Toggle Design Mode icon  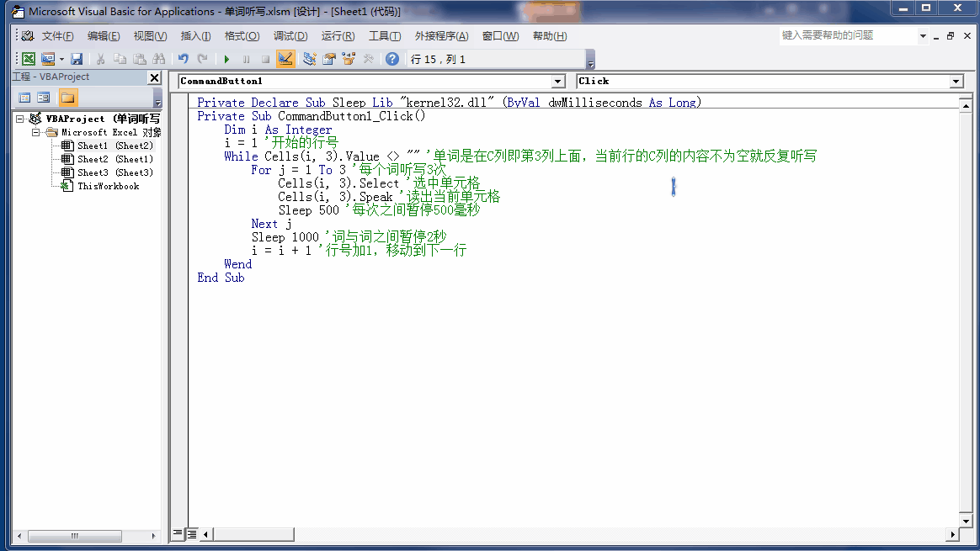click(285, 59)
